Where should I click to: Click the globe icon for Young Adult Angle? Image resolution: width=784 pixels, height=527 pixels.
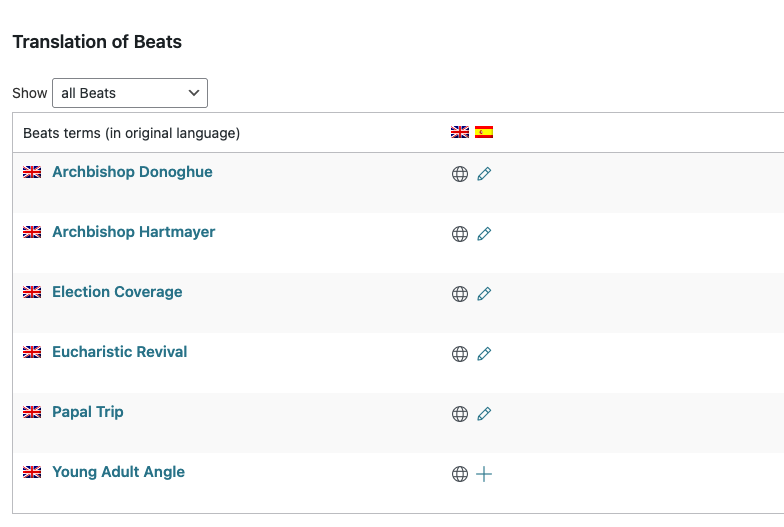click(x=460, y=474)
